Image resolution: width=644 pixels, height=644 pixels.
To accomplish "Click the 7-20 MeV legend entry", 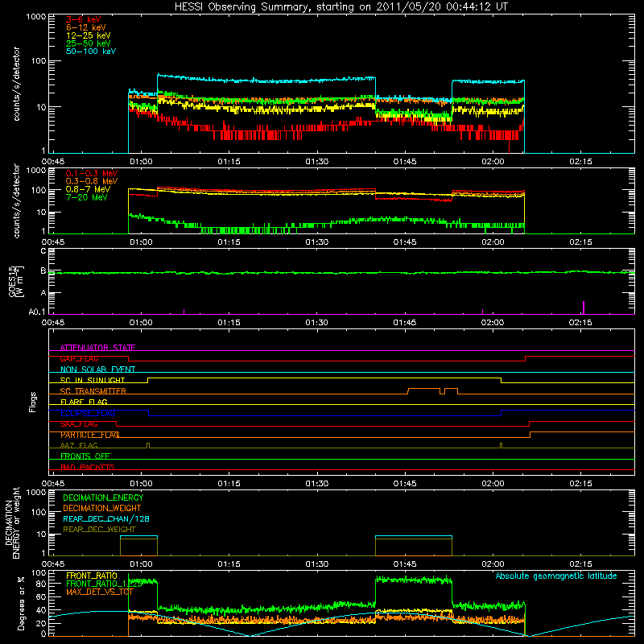I will pos(86,197).
